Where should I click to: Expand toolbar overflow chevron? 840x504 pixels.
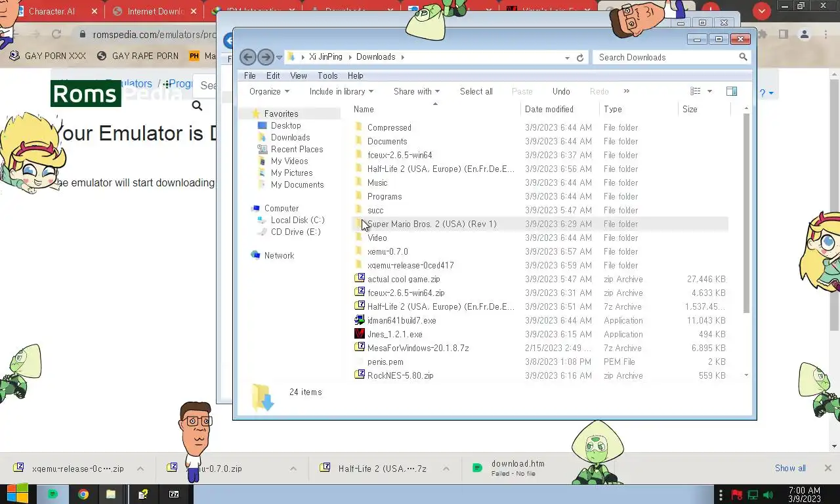pos(626,91)
